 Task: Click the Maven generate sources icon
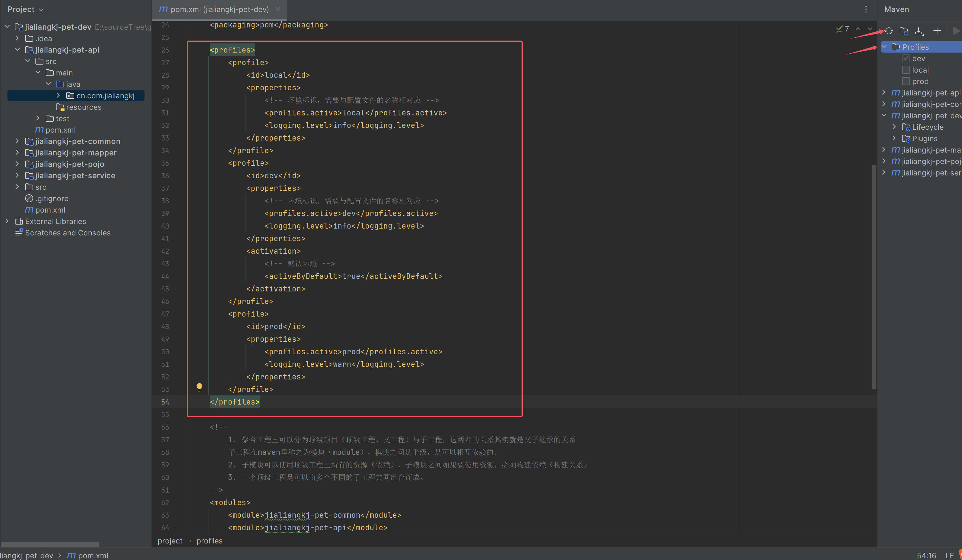pos(904,31)
